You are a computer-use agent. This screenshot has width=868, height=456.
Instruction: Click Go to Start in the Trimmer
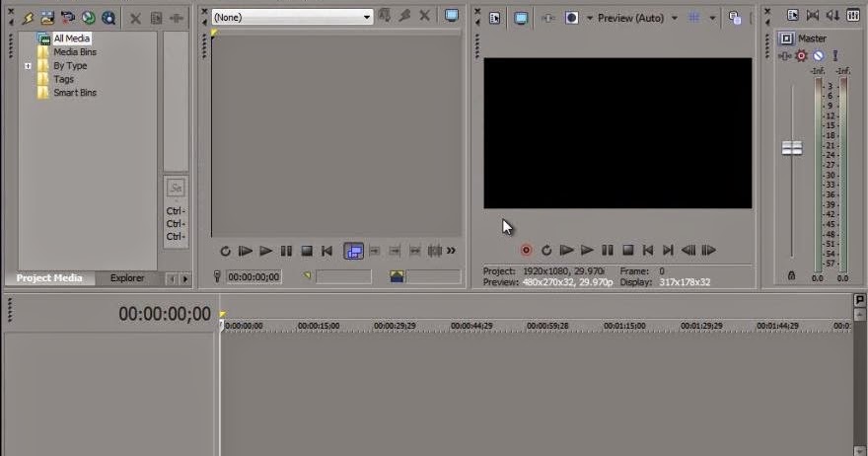coord(327,251)
